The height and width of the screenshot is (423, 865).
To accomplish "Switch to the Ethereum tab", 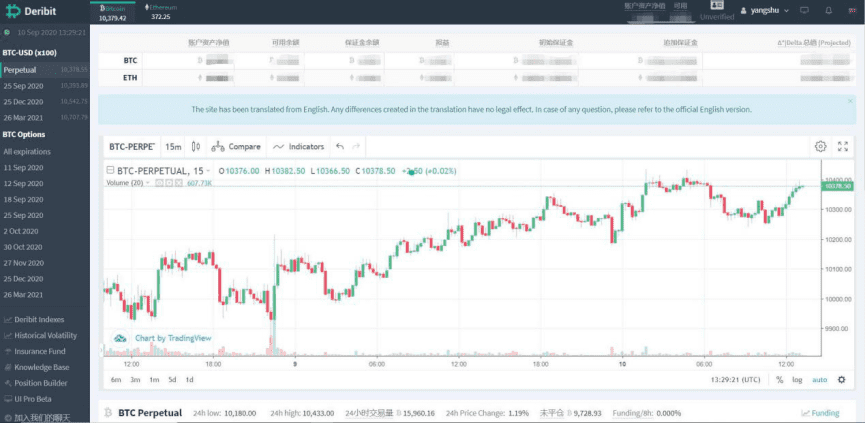I will [x=161, y=12].
